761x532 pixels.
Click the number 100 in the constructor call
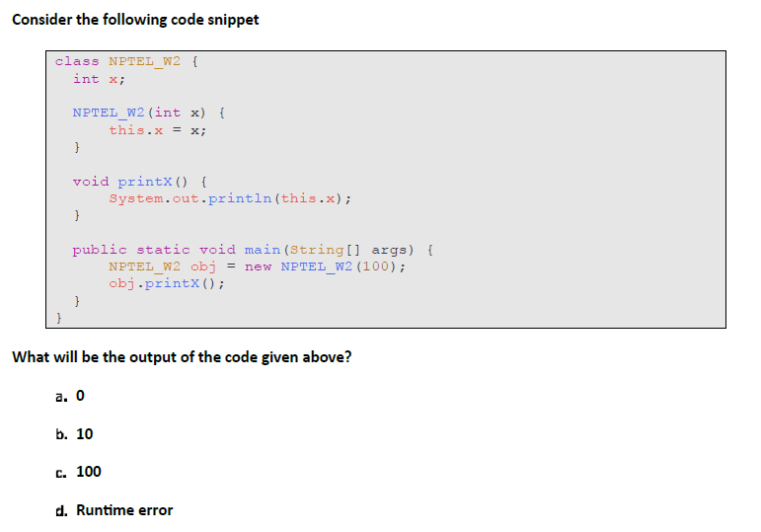click(375, 266)
